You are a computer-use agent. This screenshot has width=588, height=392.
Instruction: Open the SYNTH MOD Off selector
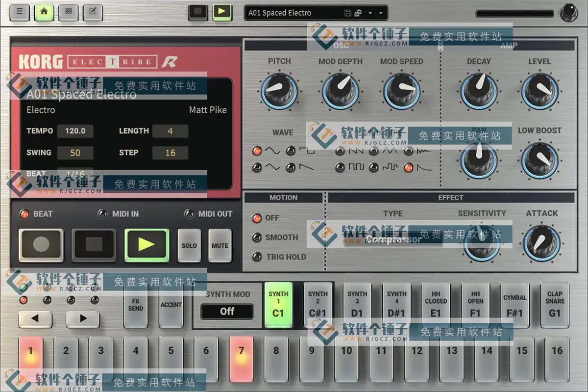coord(227,312)
